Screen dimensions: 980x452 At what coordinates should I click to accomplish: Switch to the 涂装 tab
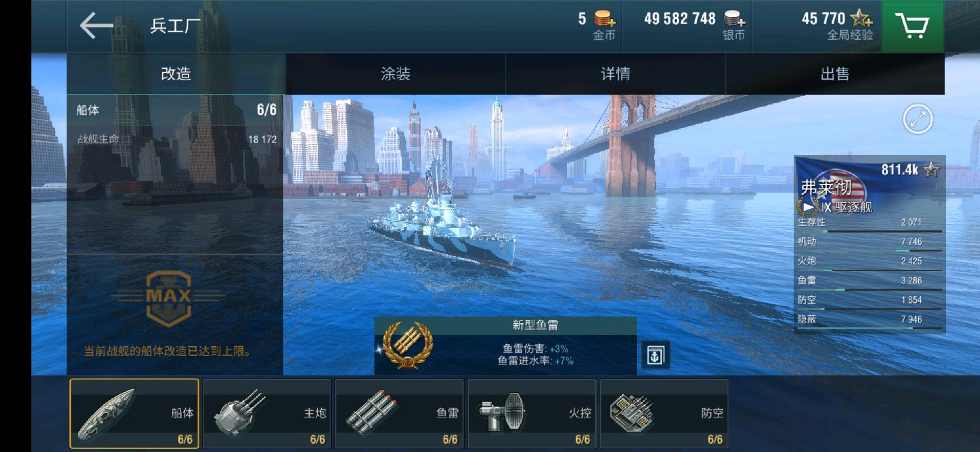coord(396,74)
